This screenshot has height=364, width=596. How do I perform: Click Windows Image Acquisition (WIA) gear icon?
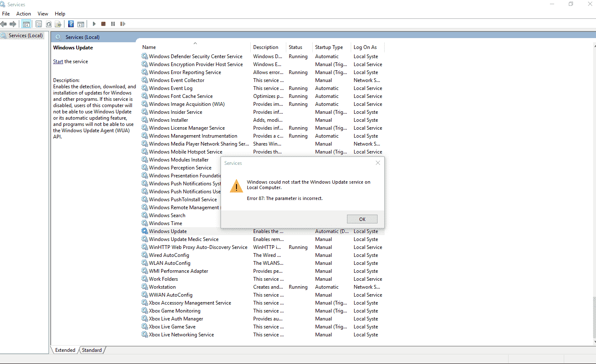[x=145, y=104]
